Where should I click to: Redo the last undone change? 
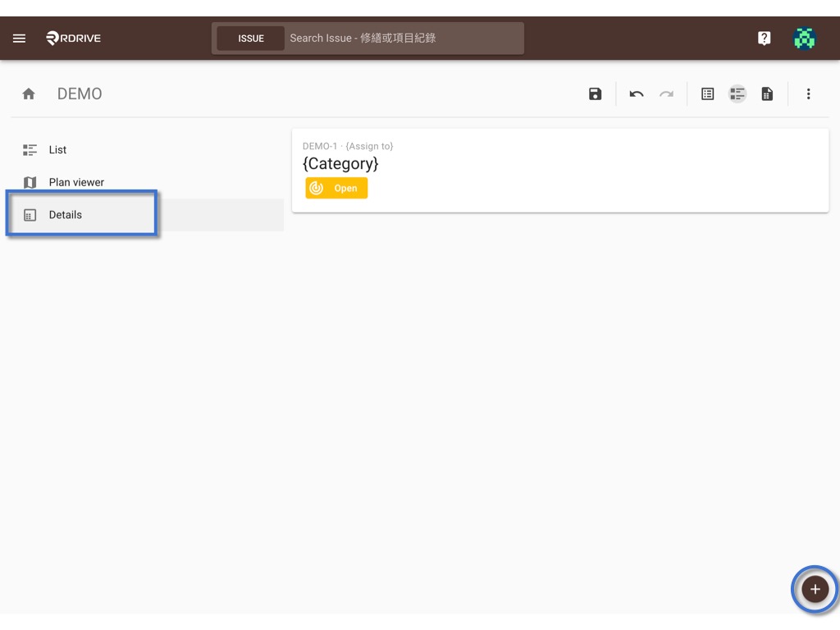666,94
